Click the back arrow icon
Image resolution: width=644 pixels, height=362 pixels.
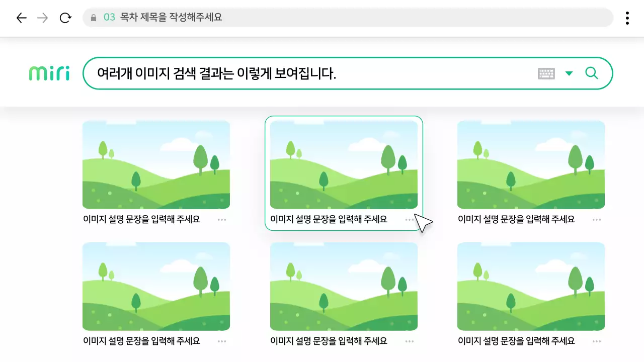(21, 18)
